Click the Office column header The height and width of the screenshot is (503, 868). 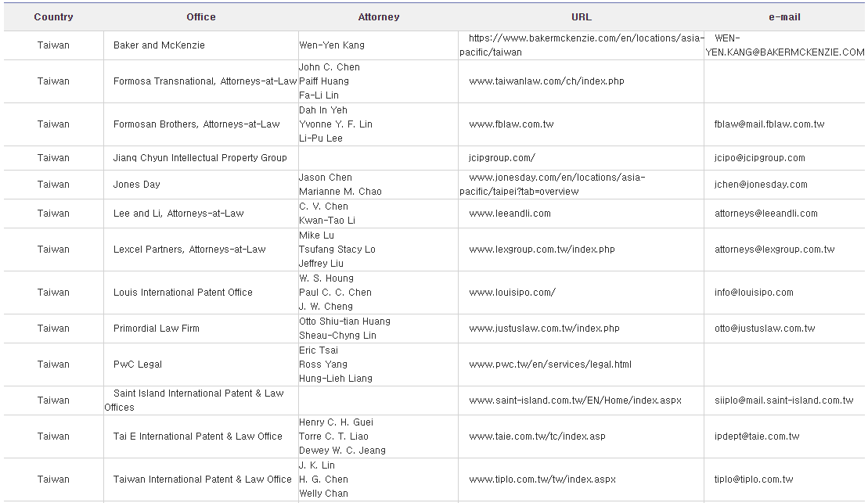click(201, 17)
